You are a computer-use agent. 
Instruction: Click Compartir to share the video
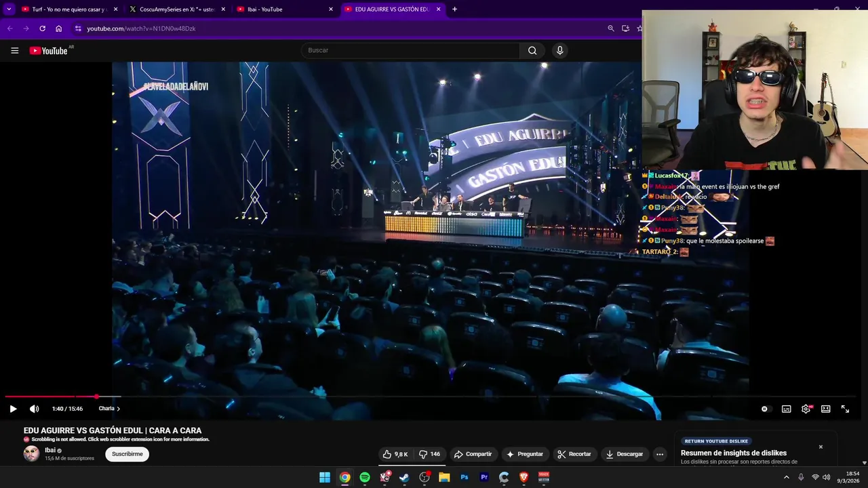473,454
